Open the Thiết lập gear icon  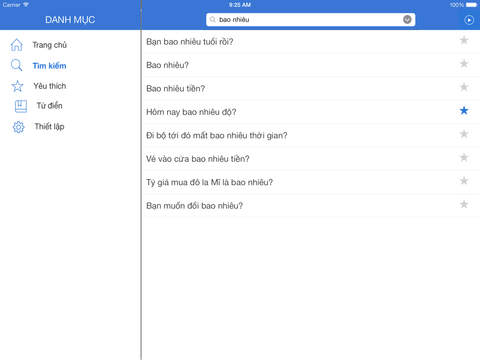[19, 127]
